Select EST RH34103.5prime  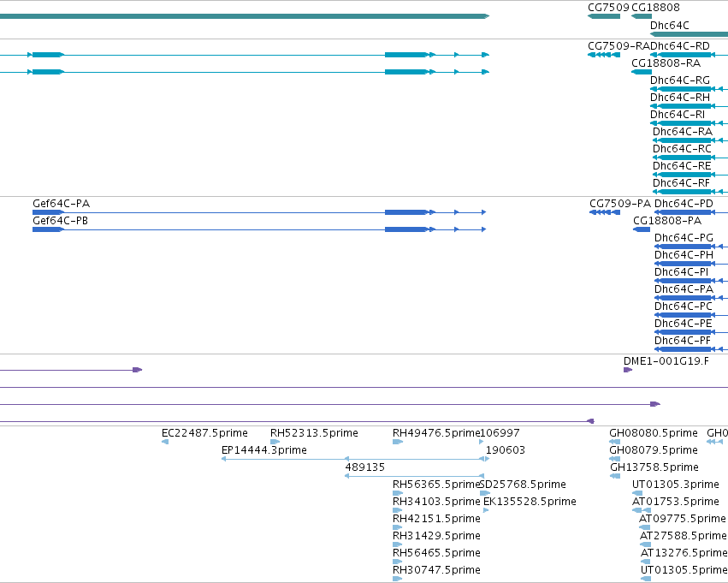436,502
